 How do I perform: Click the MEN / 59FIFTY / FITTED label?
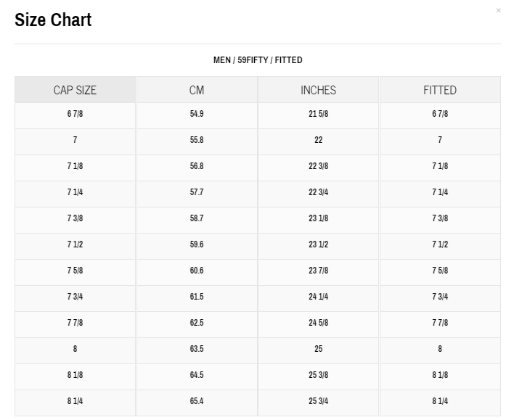click(x=258, y=60)
